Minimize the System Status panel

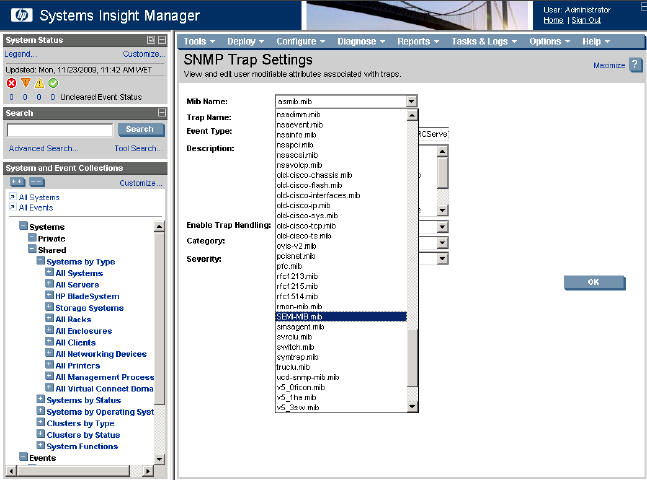pos(162,40)
